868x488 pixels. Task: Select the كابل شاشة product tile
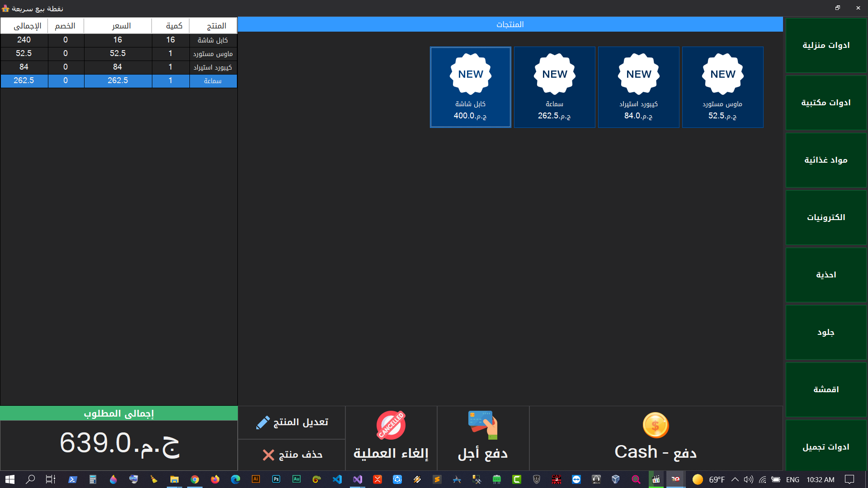[470, 87]
